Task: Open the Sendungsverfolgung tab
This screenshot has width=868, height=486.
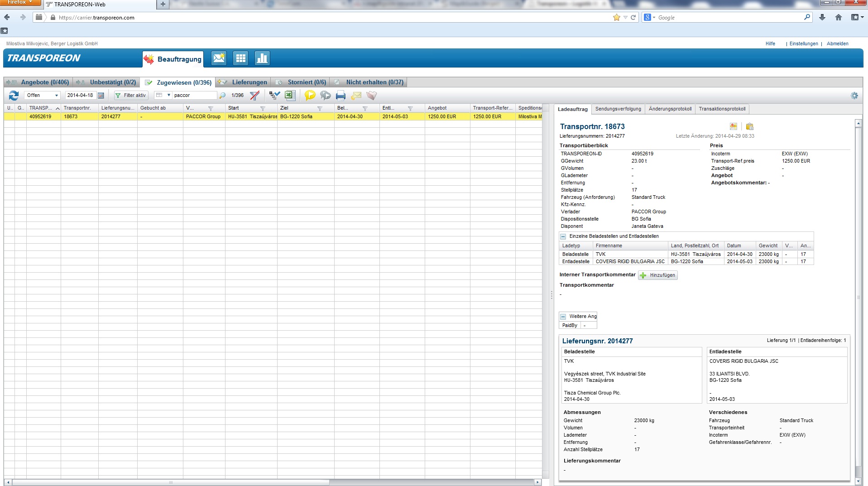Action: tap(618, 109)
